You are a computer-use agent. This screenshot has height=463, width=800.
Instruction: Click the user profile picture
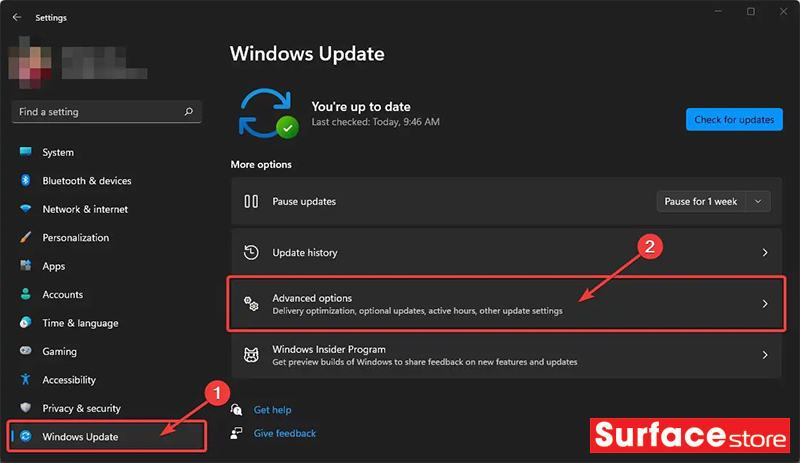(30, 62)
